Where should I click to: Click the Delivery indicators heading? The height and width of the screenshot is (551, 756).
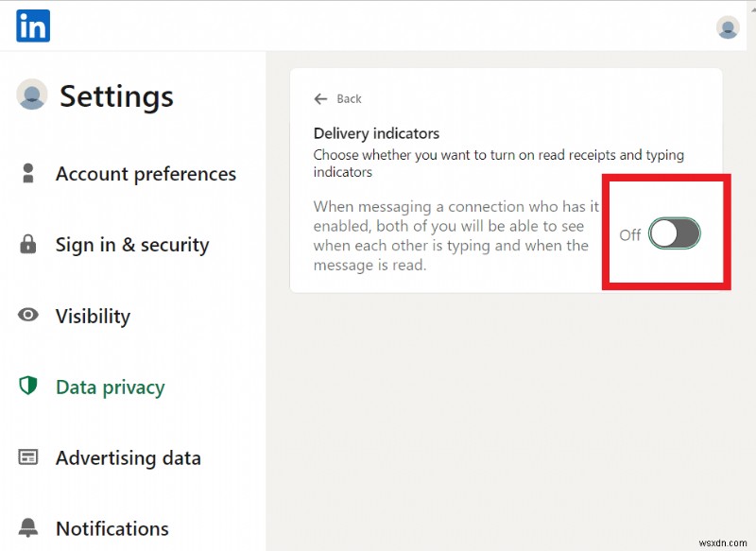tap(376, 133)
